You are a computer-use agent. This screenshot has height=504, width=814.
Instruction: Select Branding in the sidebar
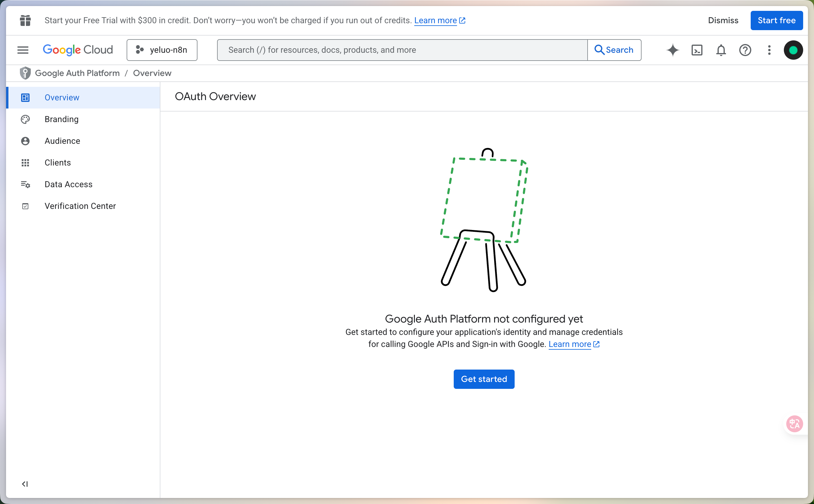click(62, 119)
